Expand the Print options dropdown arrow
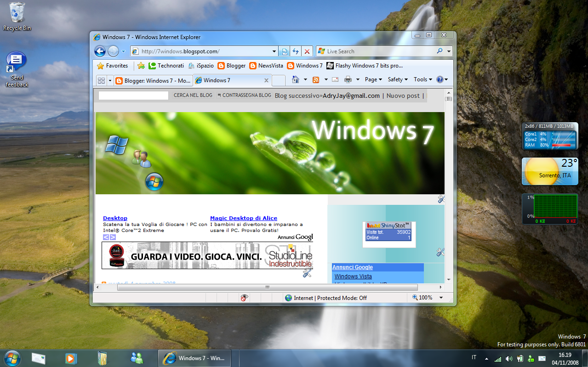Screen dimensions: 588x367 [x=358, y=79]
